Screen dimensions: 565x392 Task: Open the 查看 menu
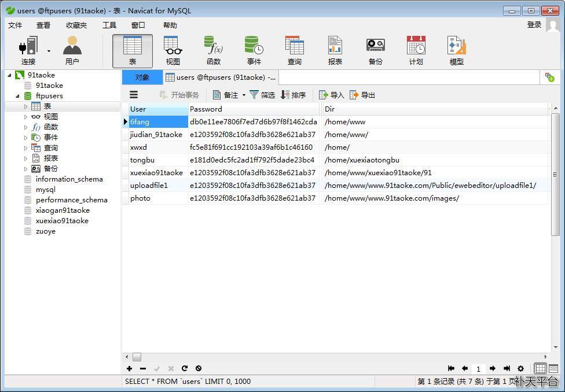click(x=43, y=25)
